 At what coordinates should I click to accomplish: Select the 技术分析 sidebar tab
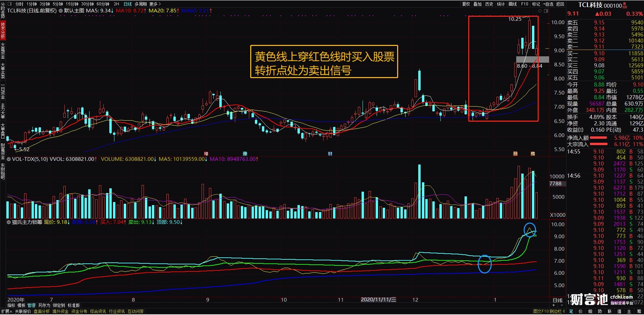pos(3,30)
